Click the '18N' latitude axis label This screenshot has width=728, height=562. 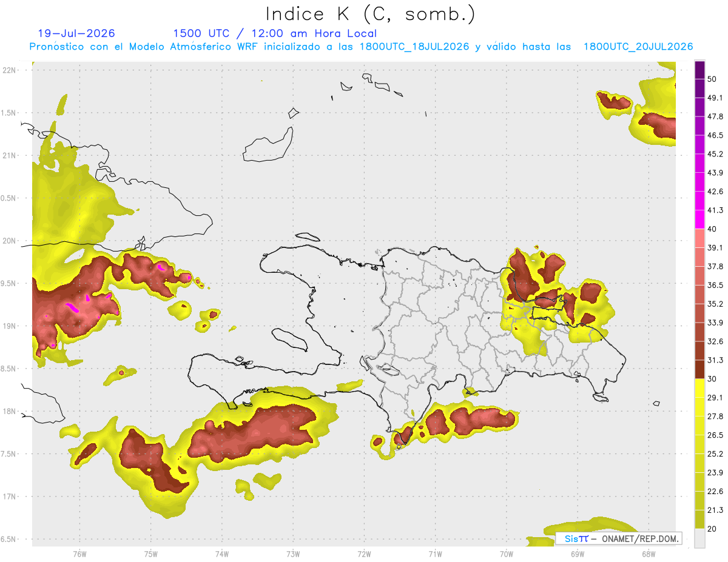coord(10,412)
